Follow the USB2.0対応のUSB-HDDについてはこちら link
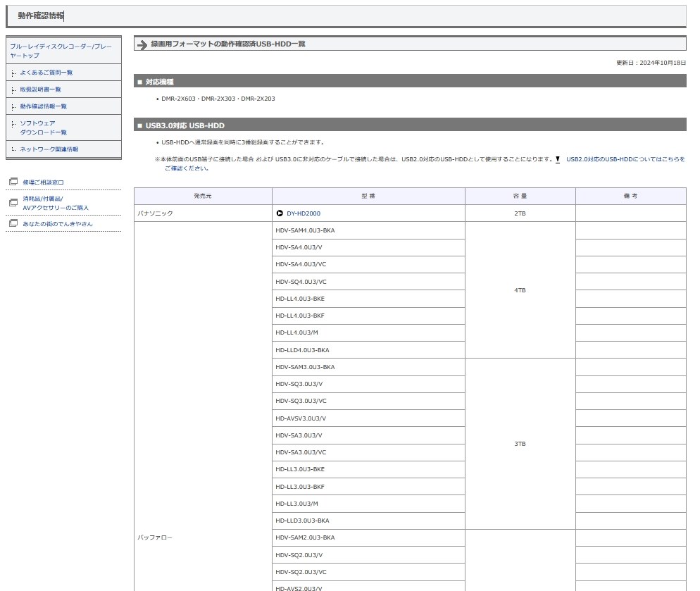The height and width of the screenshot is (591, 700). pos(624,160)
